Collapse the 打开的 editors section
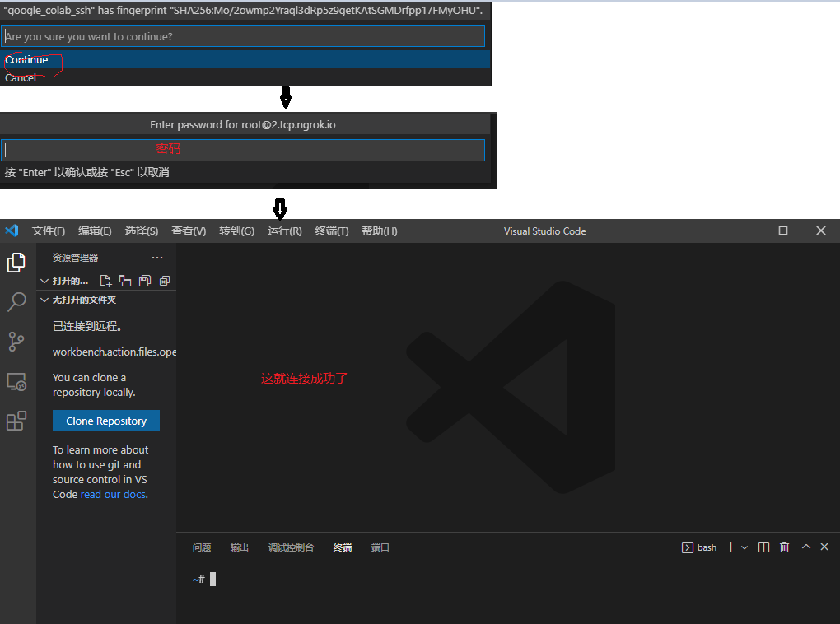Screen dimensions: 840x624 (x=44, y=281)
